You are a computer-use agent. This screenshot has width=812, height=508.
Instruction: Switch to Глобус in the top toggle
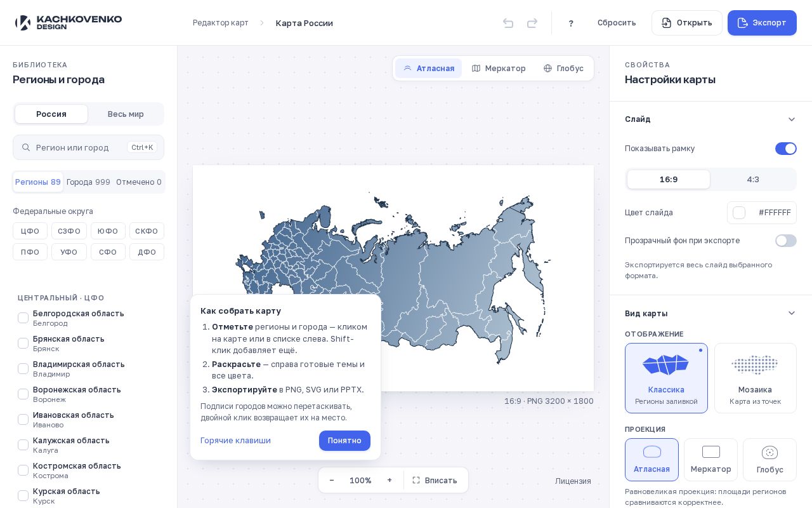563,69
